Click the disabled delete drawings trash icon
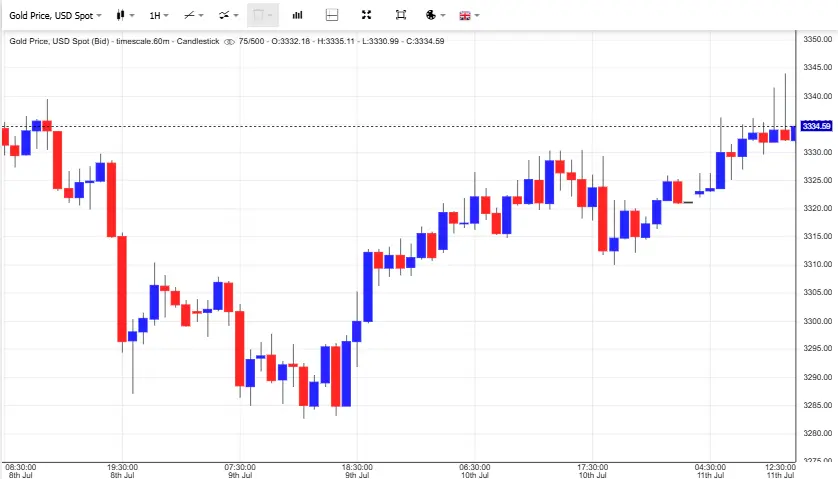Screen dimensions: 838x479 tap(262, 15)
